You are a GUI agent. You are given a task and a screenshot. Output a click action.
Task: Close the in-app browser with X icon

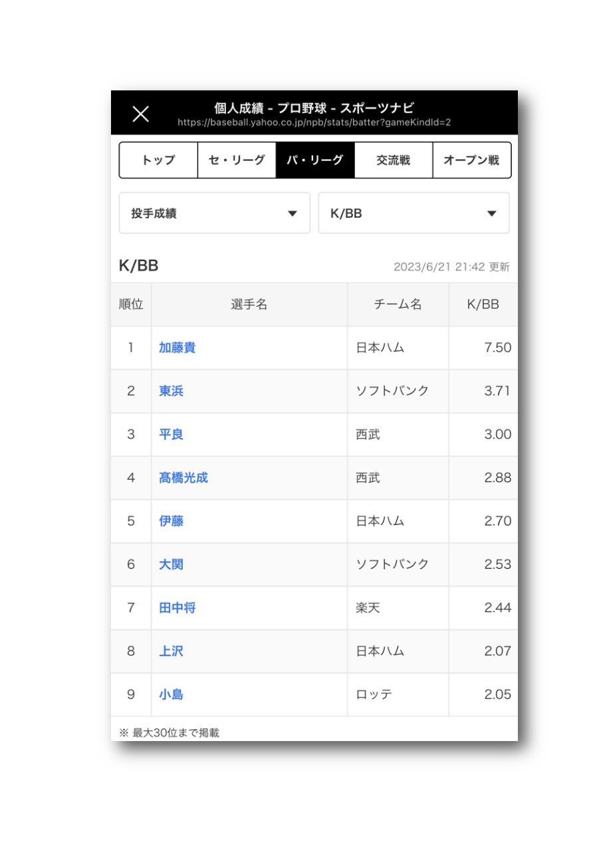click(x=140, y=114)
